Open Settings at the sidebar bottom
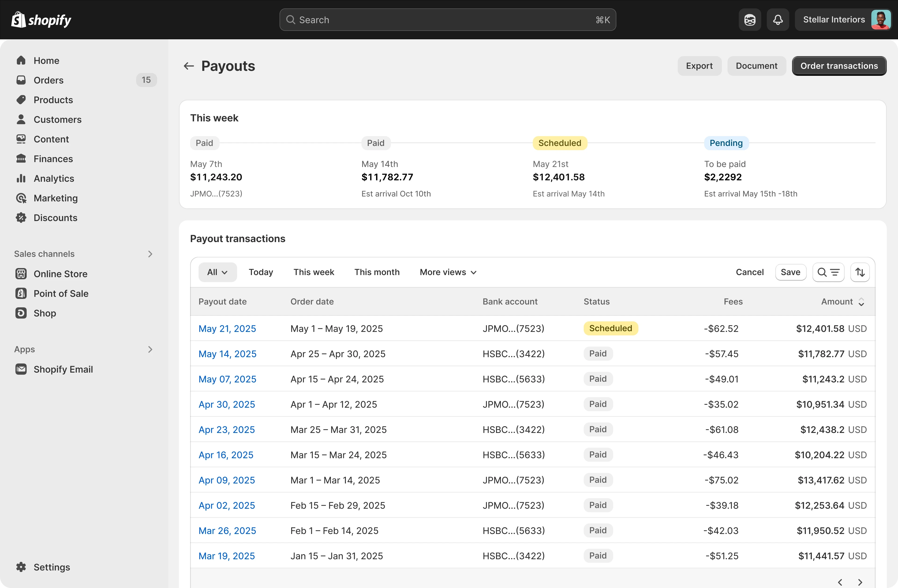Screen dimensions: 898x588 52,567
